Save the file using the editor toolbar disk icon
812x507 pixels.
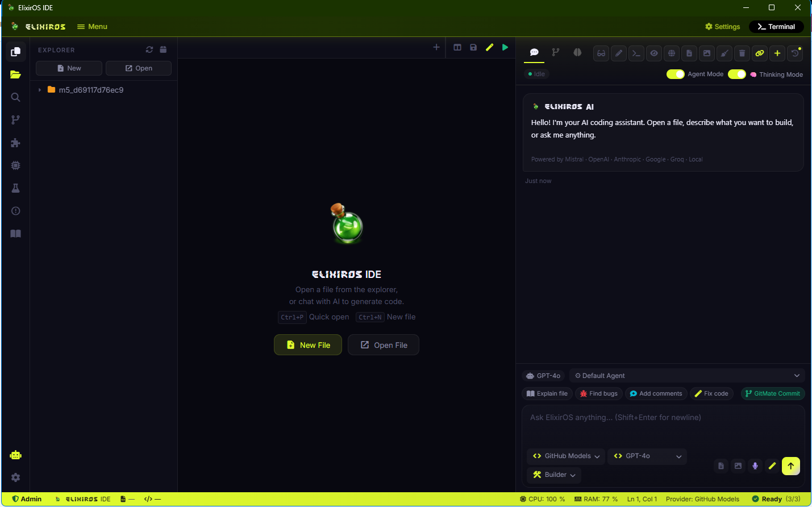(x=473, y=47)
